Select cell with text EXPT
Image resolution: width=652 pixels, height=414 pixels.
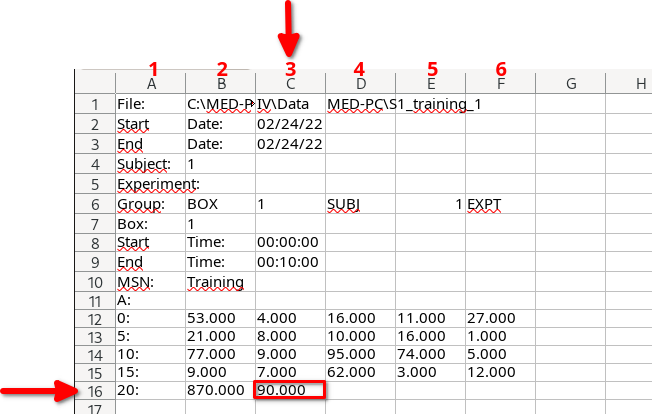point(500,204)
